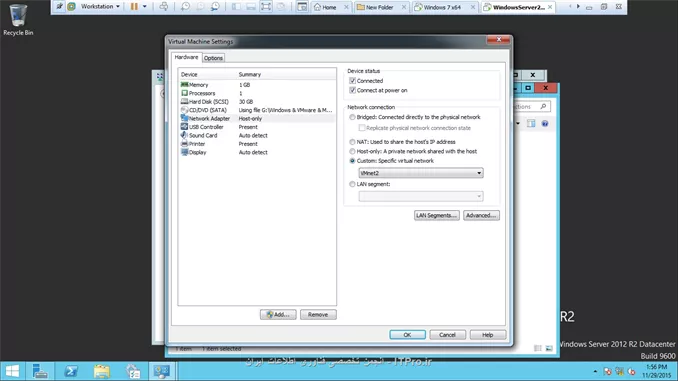
Task: Select the Printer device row
Action: click(x=257, y=144)
